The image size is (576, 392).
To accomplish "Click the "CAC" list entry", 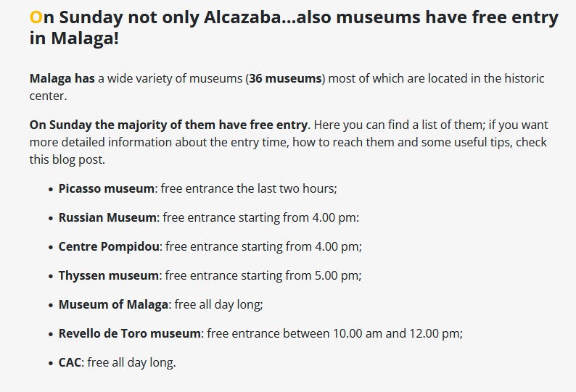I will pos(70,362).
